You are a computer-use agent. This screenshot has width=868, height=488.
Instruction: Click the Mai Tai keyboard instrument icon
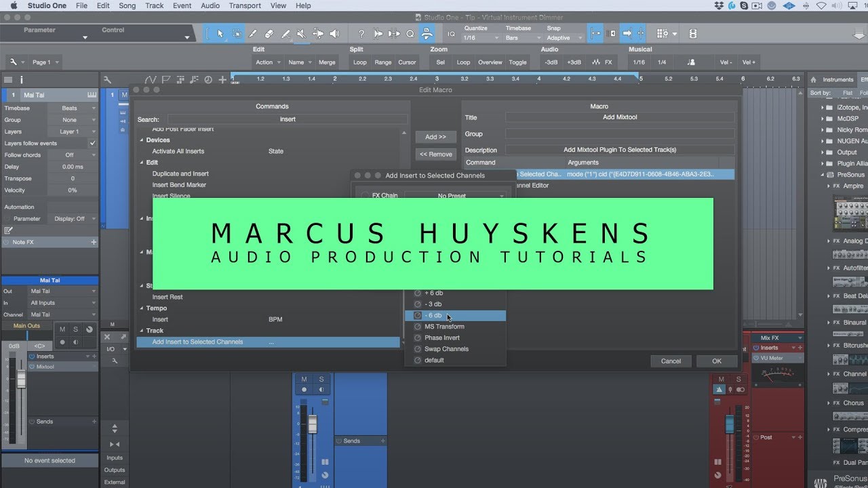pos(92,95)
